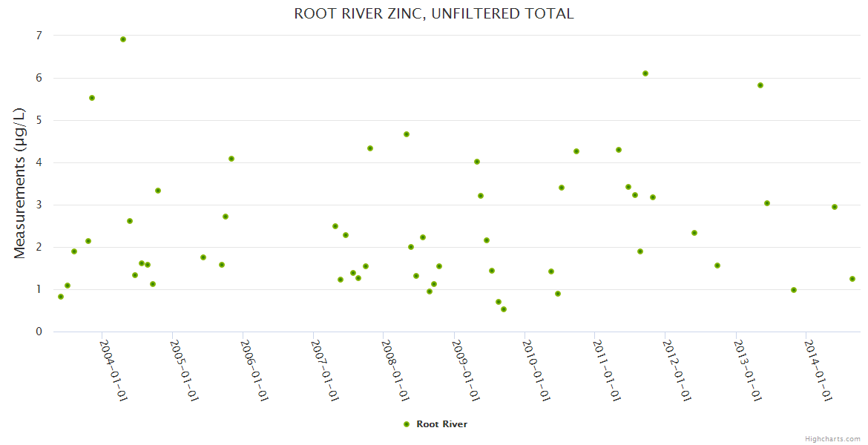Select the 2008 data point near 4.7 µg/L
Viewport: 868px width, 445px height.
tap(407, 134)
